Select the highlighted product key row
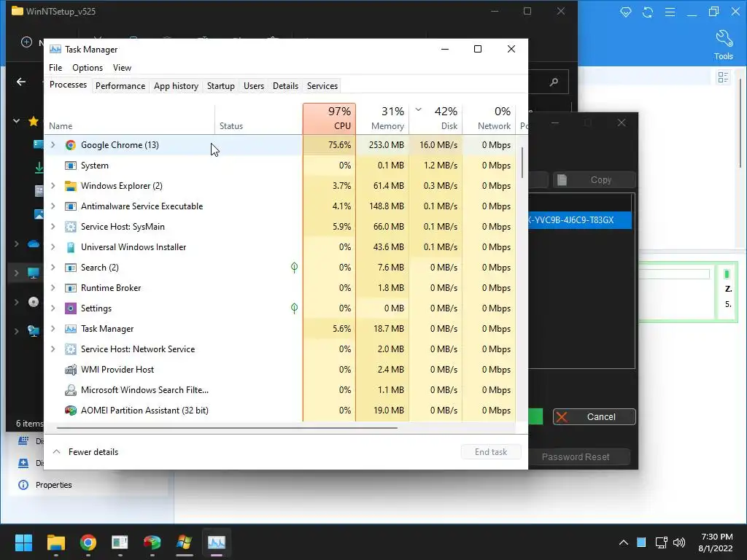This screenshot has width=747, height=560. pos(580,220)
